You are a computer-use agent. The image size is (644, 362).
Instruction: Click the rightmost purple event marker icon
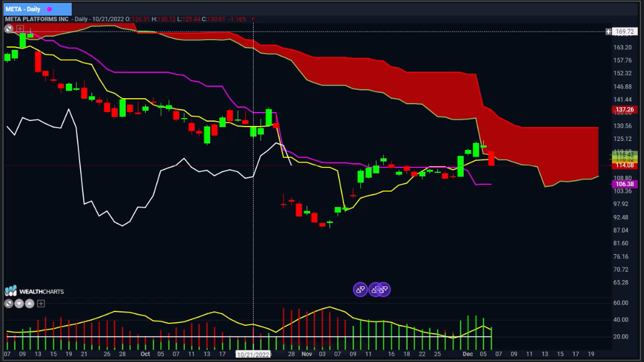click(384, 290)
